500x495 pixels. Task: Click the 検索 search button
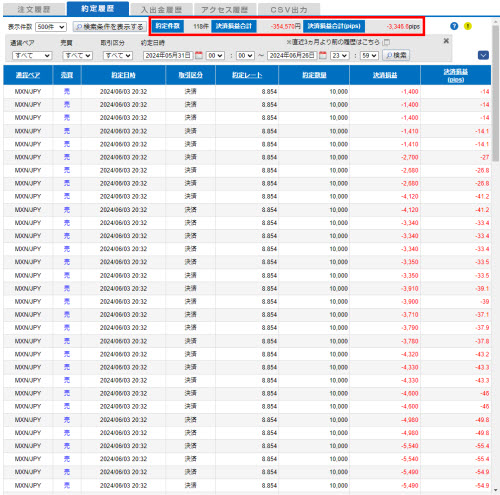click(396, 55)
